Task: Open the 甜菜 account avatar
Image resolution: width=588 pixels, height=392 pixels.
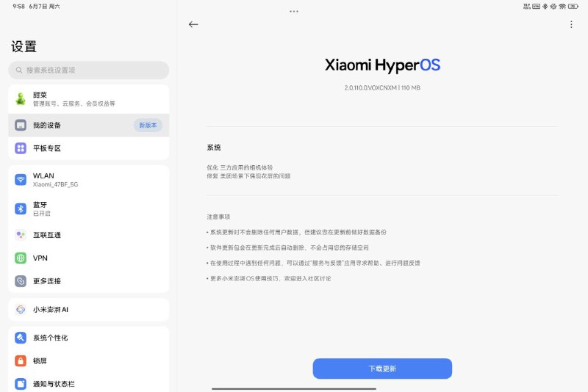Action: [x=21, y=99]
